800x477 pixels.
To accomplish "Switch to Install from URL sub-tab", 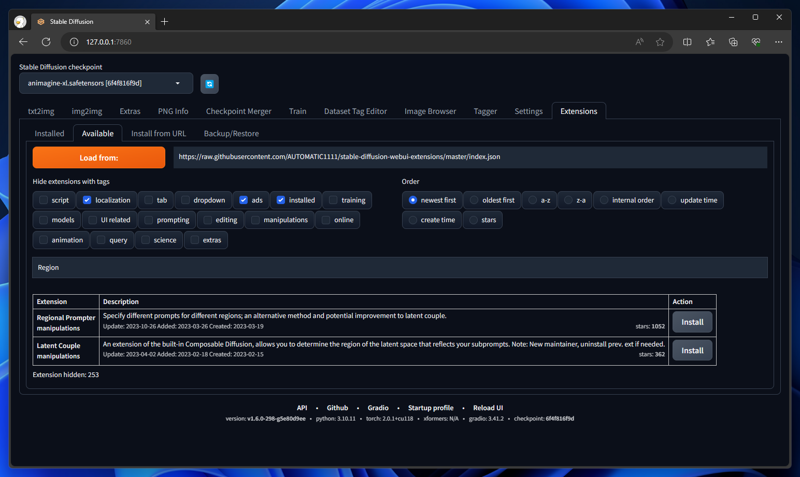I will [159, 134].
